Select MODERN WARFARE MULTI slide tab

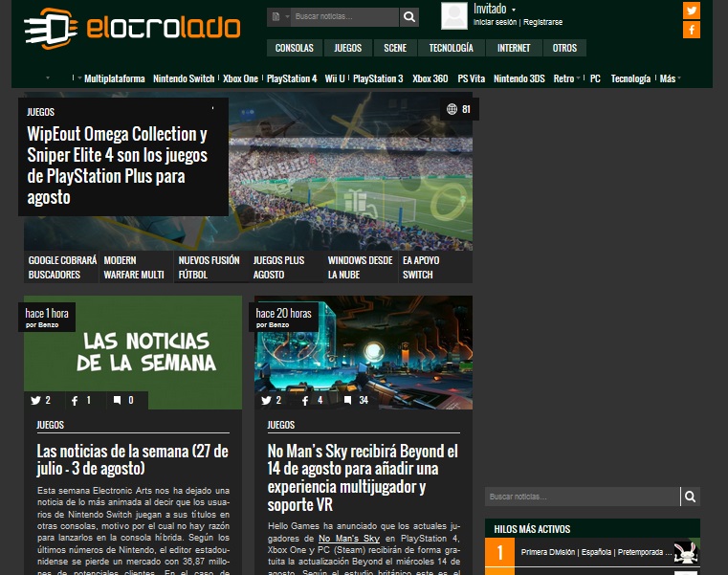click(x=136, y=267)
